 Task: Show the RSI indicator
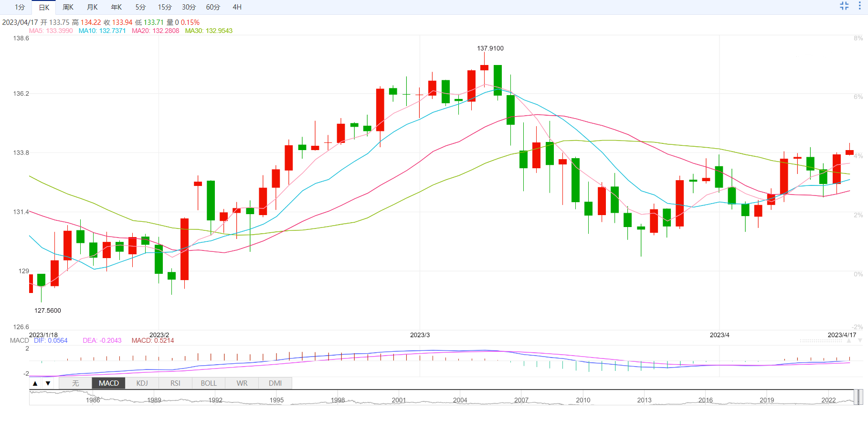click(176, 383)
